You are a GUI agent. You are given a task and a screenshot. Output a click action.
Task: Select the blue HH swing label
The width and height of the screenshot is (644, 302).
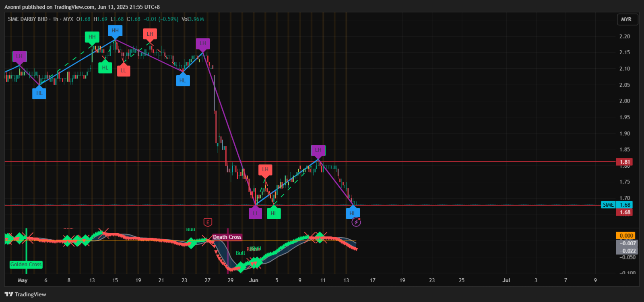point(115,31)
